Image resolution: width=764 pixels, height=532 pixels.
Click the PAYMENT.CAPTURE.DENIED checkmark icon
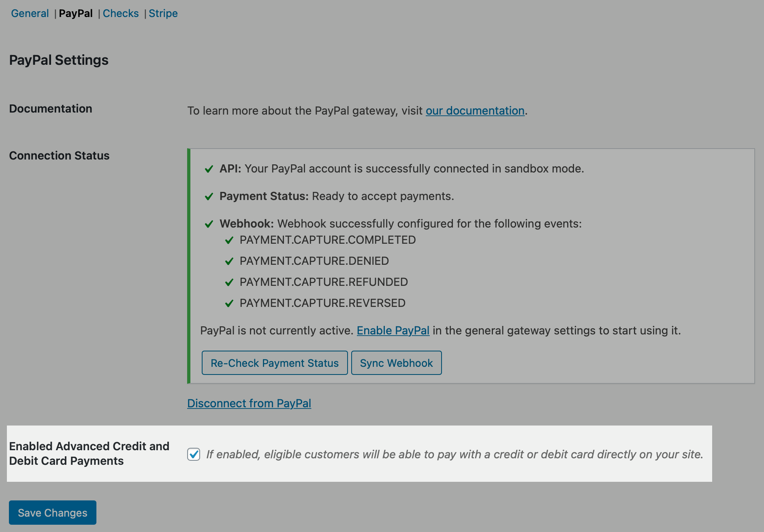coord(229,261)
